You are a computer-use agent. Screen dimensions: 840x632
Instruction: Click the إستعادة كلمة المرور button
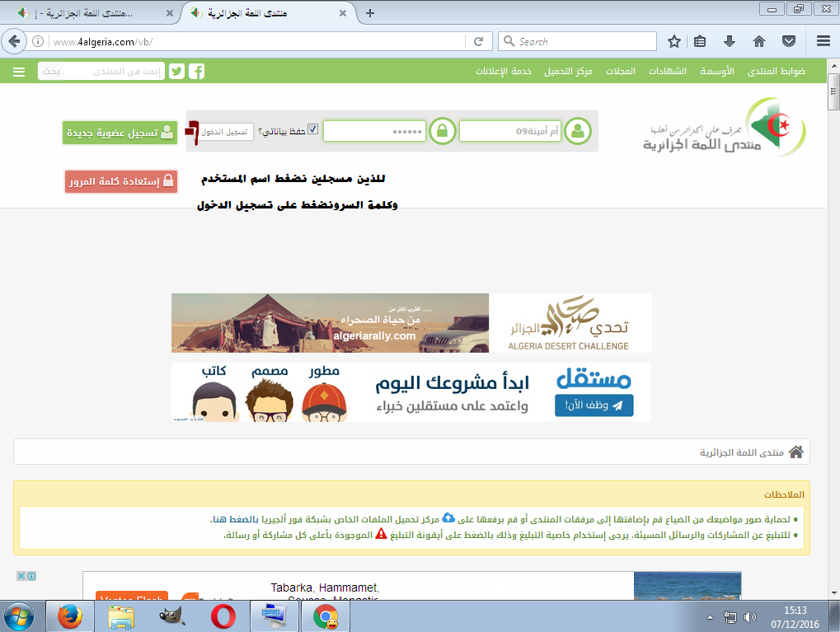[x=121, y=181]
